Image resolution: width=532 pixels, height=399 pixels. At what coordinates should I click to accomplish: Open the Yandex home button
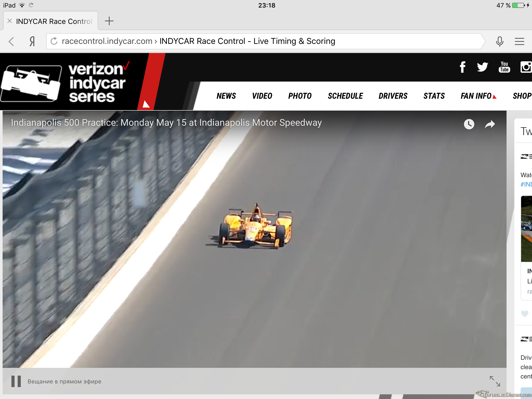(x=32, y=41)
